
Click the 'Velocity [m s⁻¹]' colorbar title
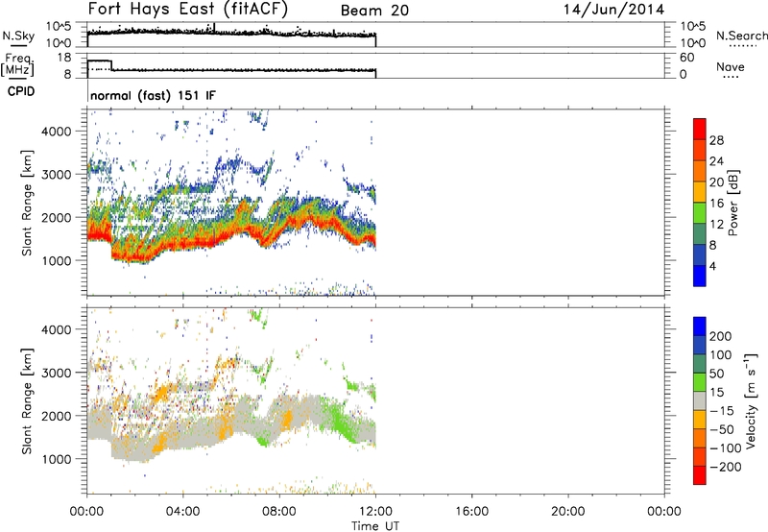(x=751, y=401)
